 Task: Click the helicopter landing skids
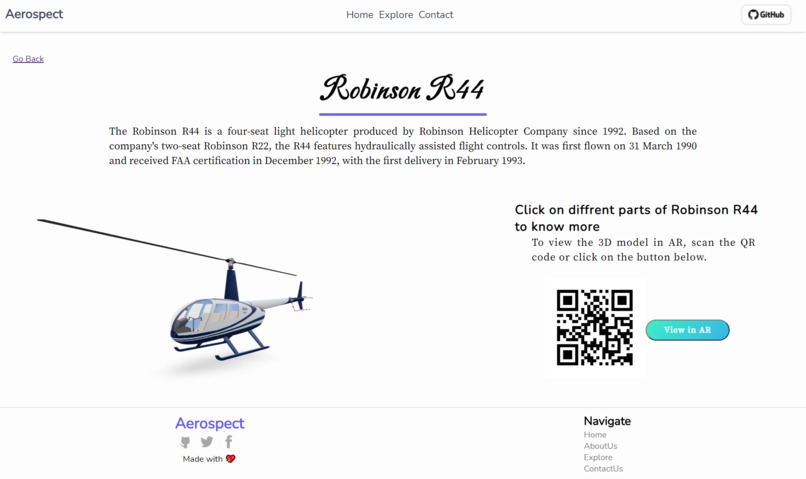[222, 345]
